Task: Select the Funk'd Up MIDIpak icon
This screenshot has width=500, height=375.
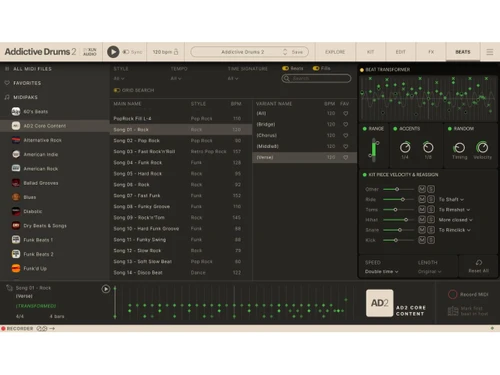Action: pyautogui.click(x=16, y=268)
